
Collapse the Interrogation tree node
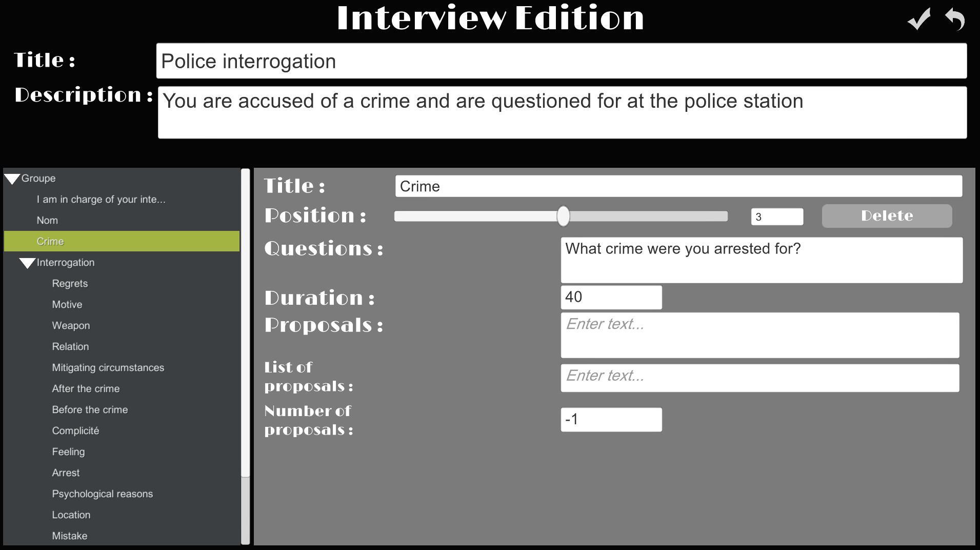(x=27, y=262)
